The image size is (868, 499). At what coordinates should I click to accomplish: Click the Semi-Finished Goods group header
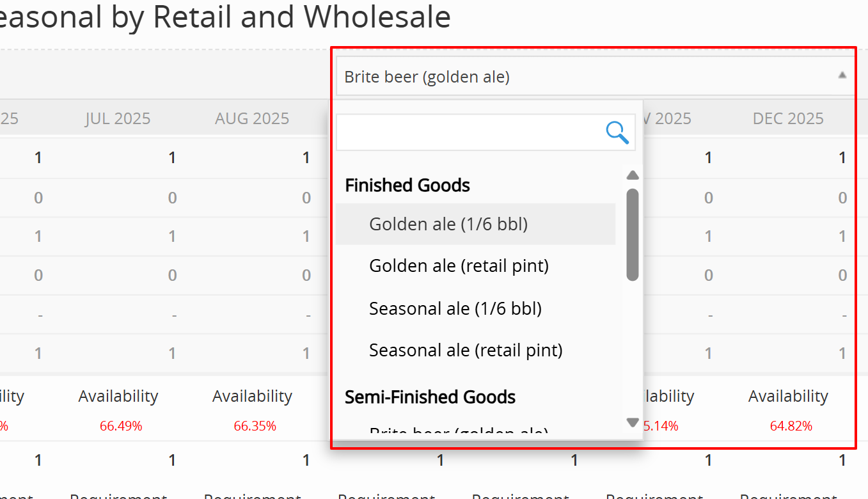coord(430,397)
